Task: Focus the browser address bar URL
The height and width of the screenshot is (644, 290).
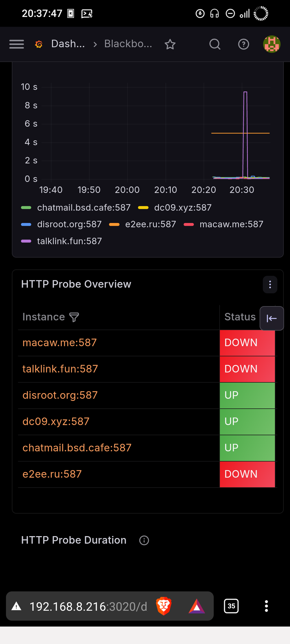Action: (x=88, y=607)
